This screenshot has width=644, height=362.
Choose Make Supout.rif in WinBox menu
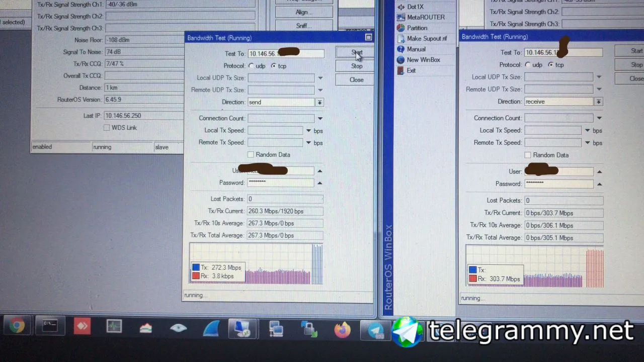427,39
